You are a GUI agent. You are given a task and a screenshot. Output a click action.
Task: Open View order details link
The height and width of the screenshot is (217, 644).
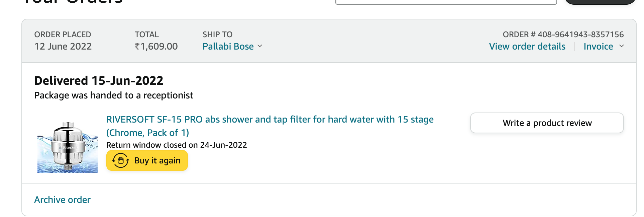(x=527, y=46)
